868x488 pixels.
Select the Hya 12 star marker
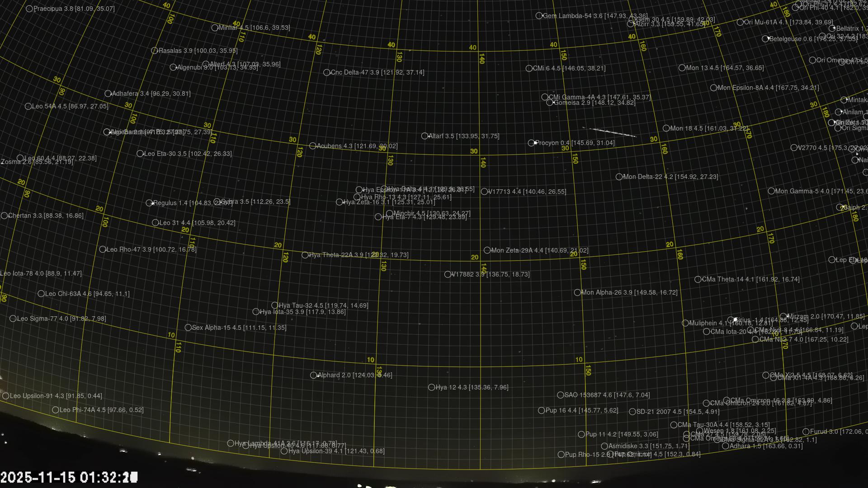tap(431, 387)
